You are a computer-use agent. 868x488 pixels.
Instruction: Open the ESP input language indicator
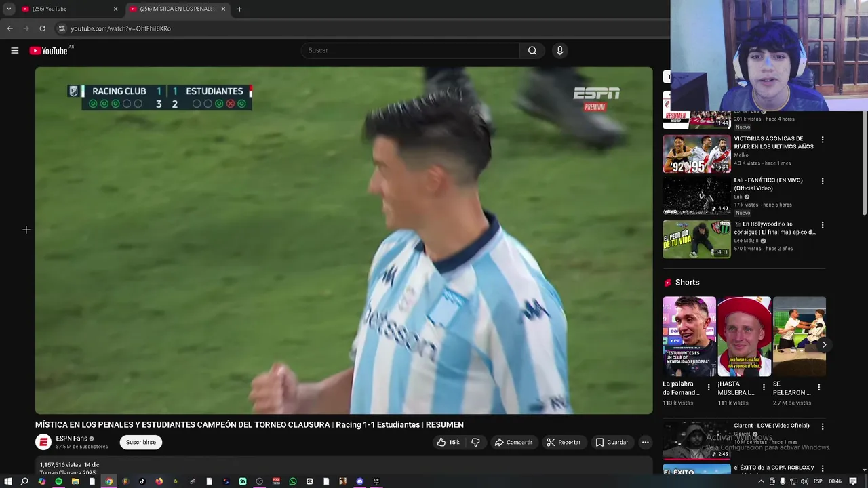(818, 481)
